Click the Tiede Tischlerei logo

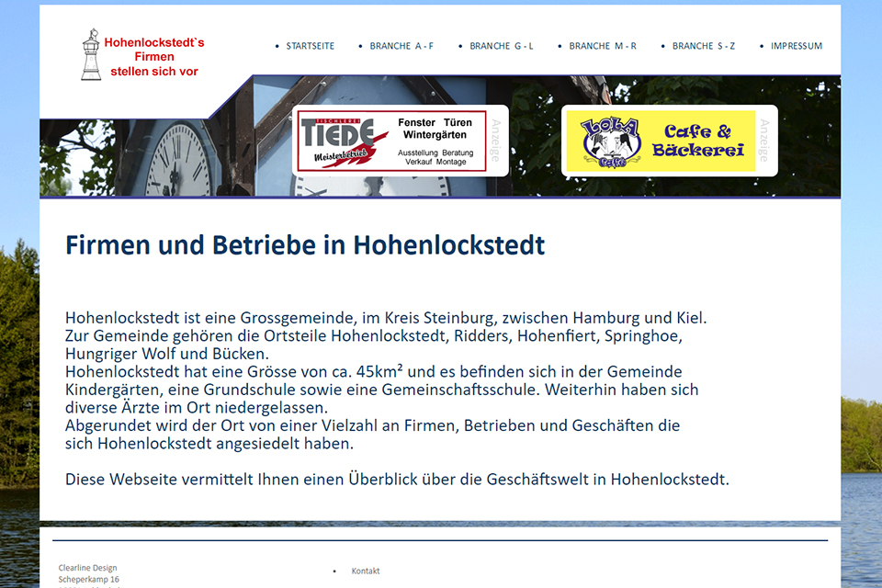point(339,142)
